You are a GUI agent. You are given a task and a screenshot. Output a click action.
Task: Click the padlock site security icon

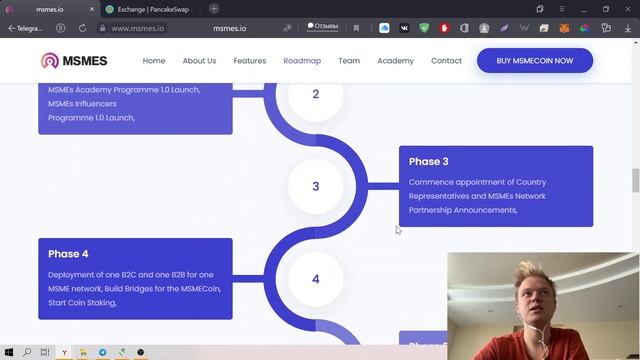(x=102, y=28)
